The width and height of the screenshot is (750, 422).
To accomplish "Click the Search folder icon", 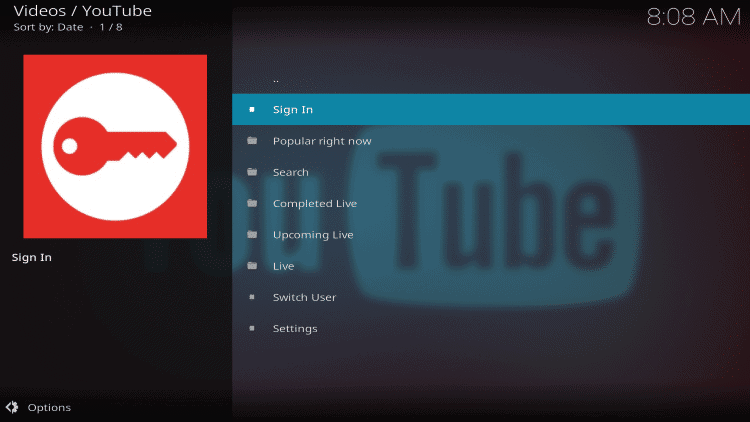I will tap(252, 172).
